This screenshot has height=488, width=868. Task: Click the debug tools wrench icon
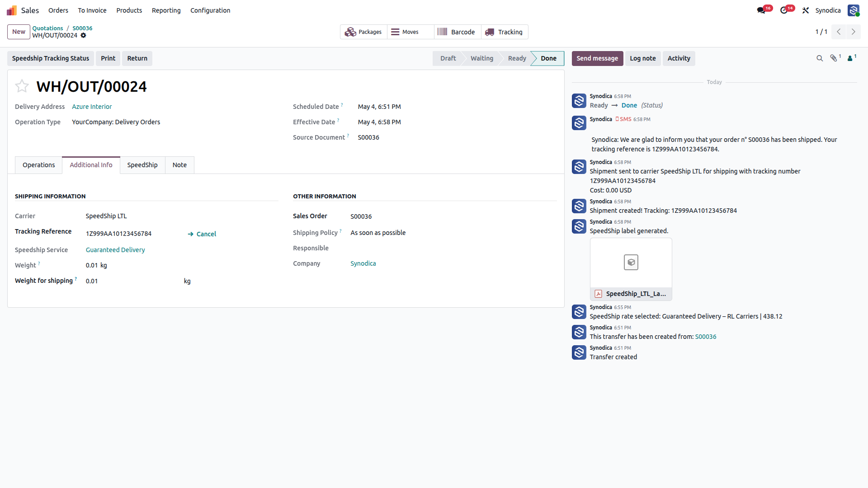point(806,10)
